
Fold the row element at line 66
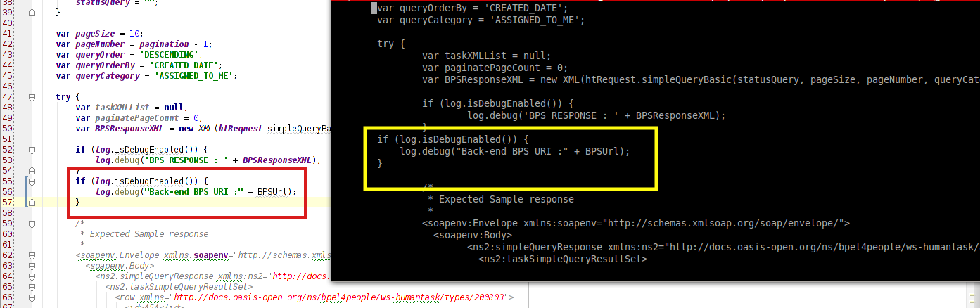(x=32, y=297)
